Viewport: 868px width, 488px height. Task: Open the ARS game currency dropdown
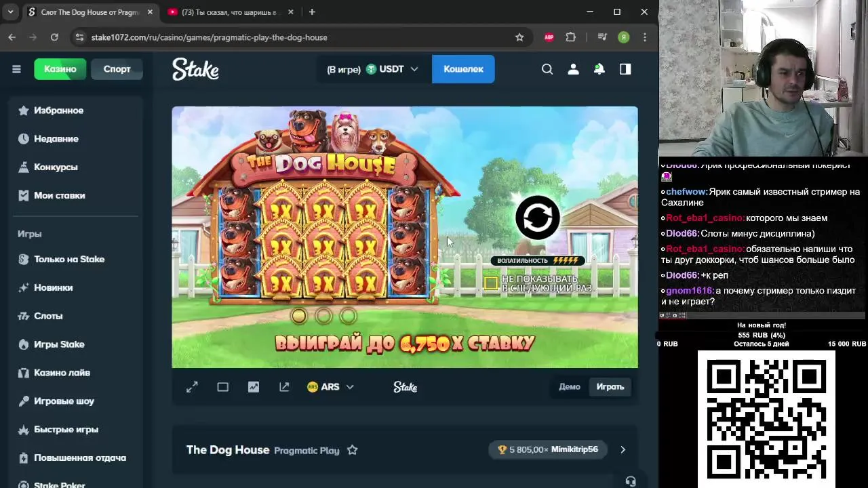pyautogui.click(x=330, y=387)
